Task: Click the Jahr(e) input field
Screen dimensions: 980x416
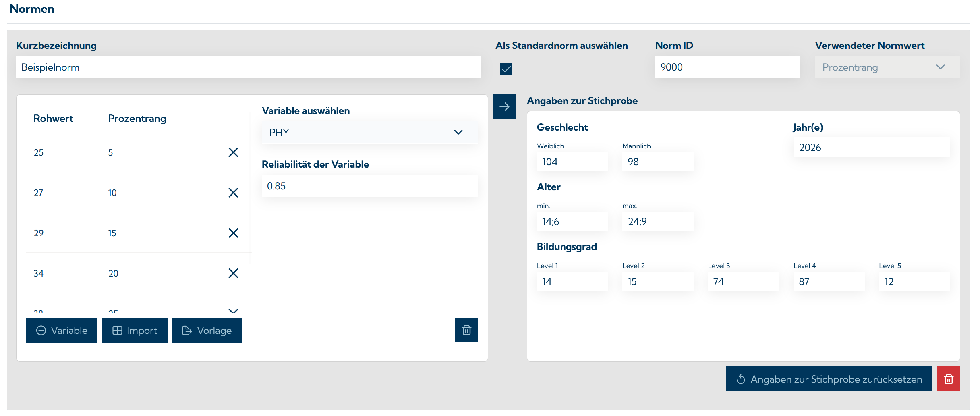Action: [871, 148]
